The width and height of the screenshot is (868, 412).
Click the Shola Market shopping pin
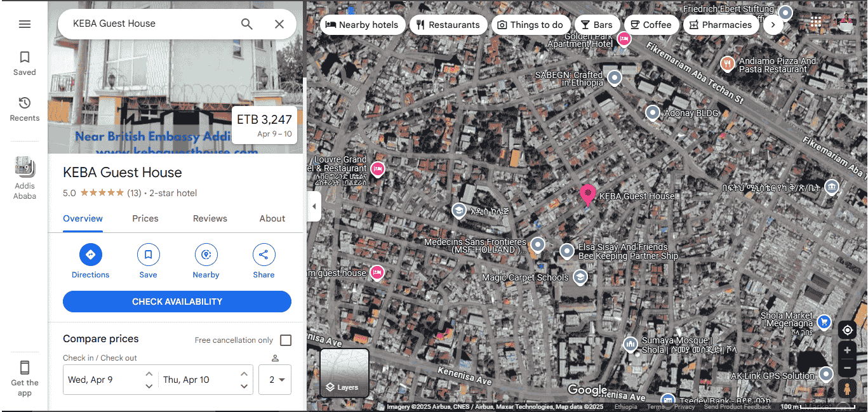[x=824, y=321]
